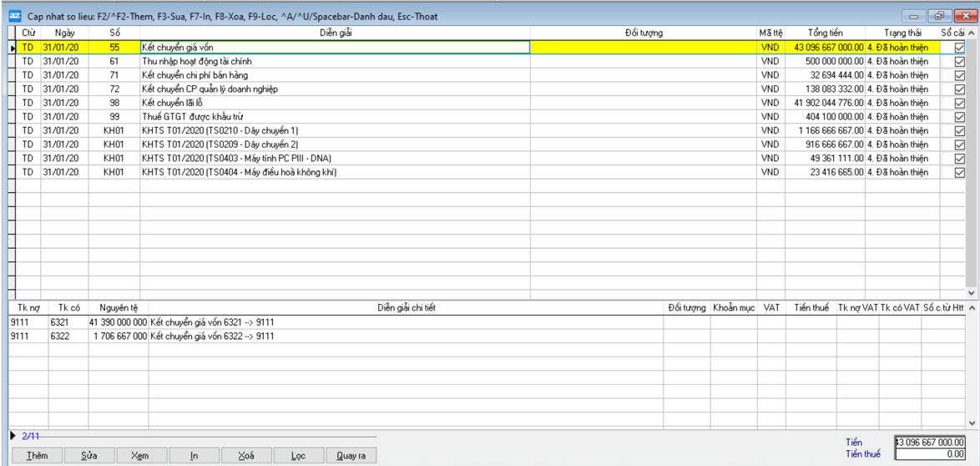Click the Tổng tiền column header
The image size is (980, 466).
824,32
